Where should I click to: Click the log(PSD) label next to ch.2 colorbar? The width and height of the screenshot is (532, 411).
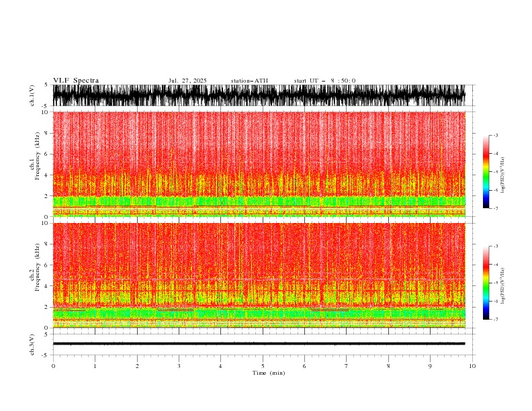point(503,286)
